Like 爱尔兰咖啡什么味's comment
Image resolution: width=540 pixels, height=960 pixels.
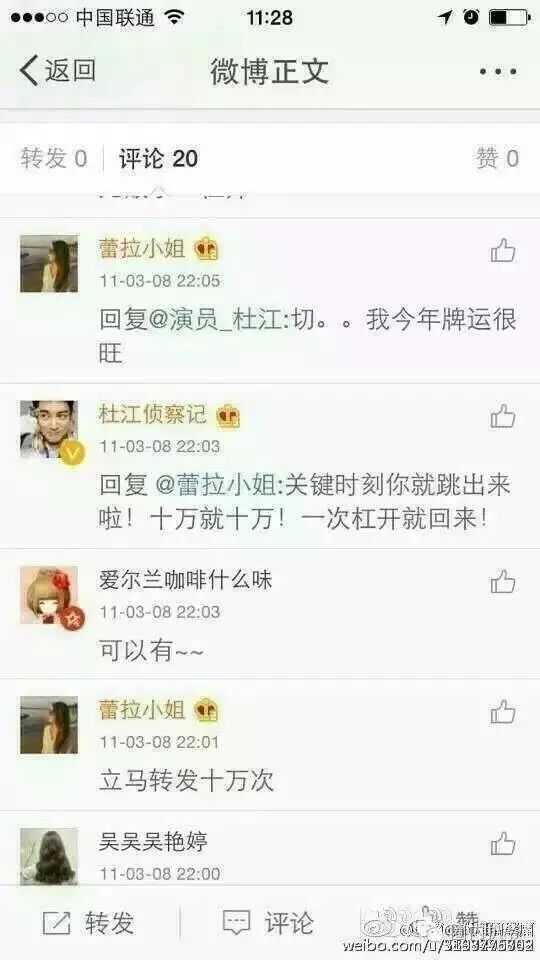click(503, 582)
